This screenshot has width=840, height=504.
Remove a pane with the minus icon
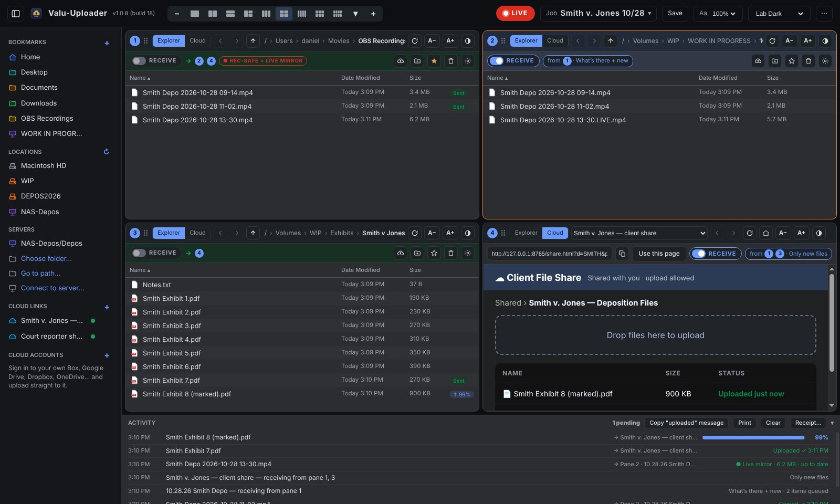tap(177, 14)
